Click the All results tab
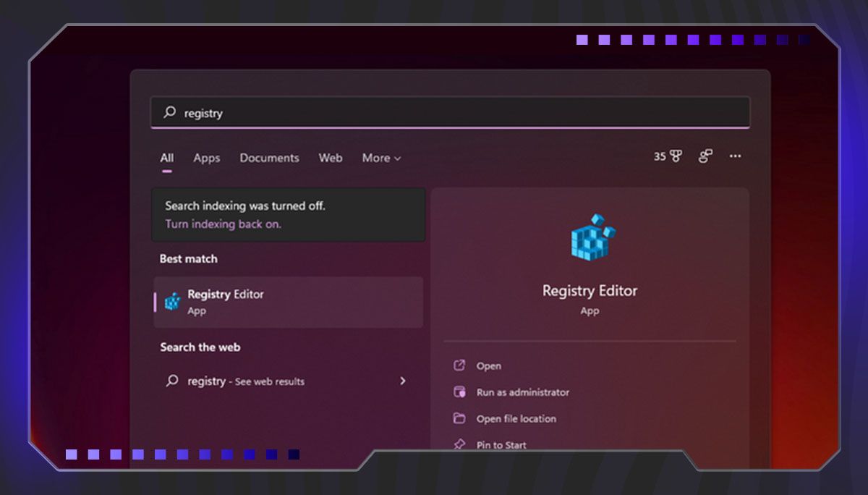868x495 pixels. [x=166, y=158]
